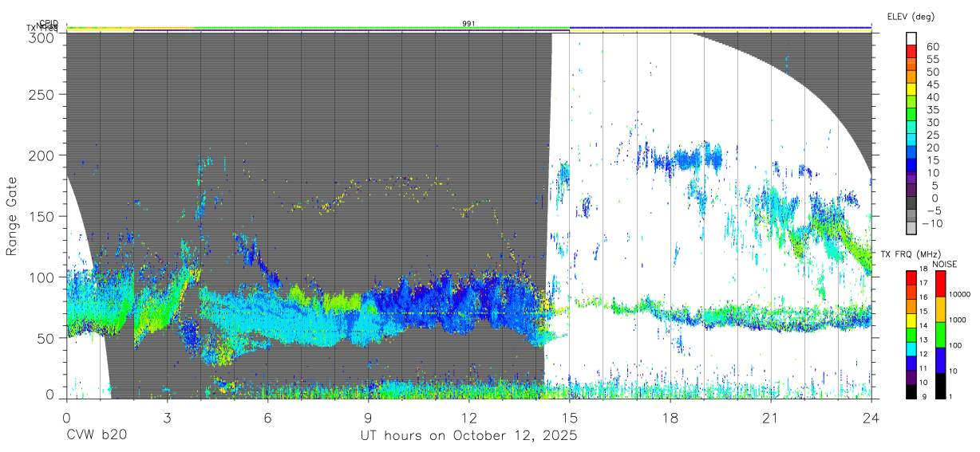Click the black 9 MHz TX FRQ swatch
Screen dimensions: 980x452
tap(911, 391)
